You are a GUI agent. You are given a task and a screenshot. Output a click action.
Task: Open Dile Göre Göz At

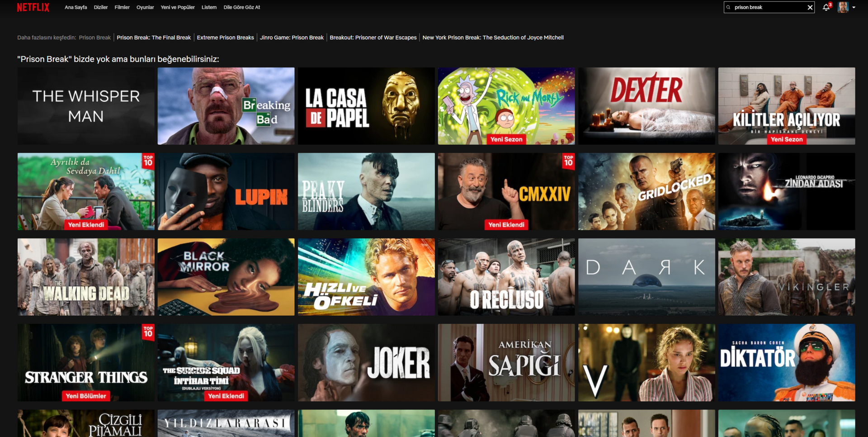(x=241, y=7)
